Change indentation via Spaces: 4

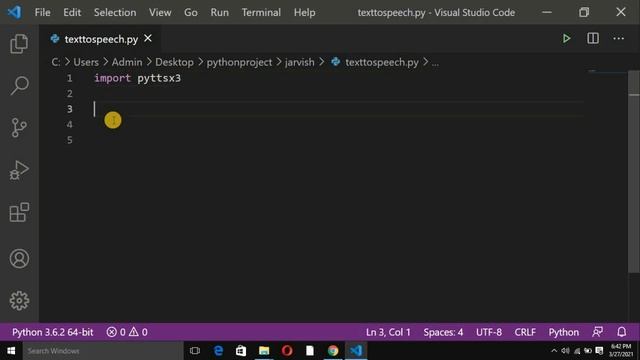coord(443,332)
